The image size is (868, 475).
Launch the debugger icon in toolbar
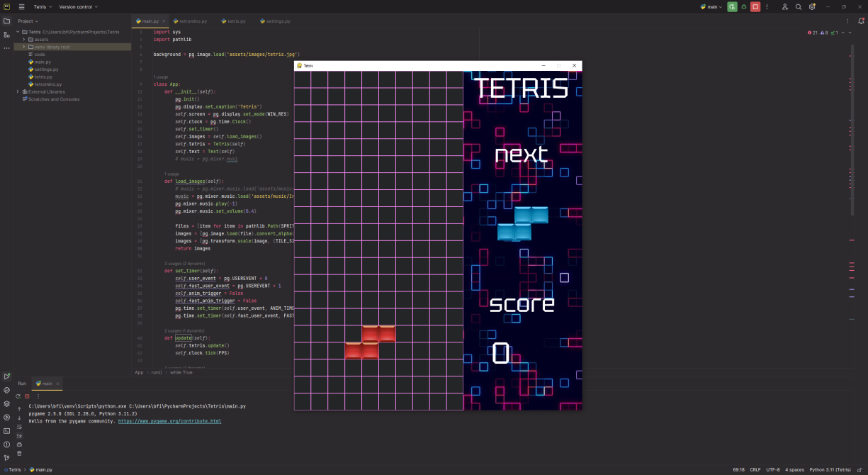click(743, 6)
